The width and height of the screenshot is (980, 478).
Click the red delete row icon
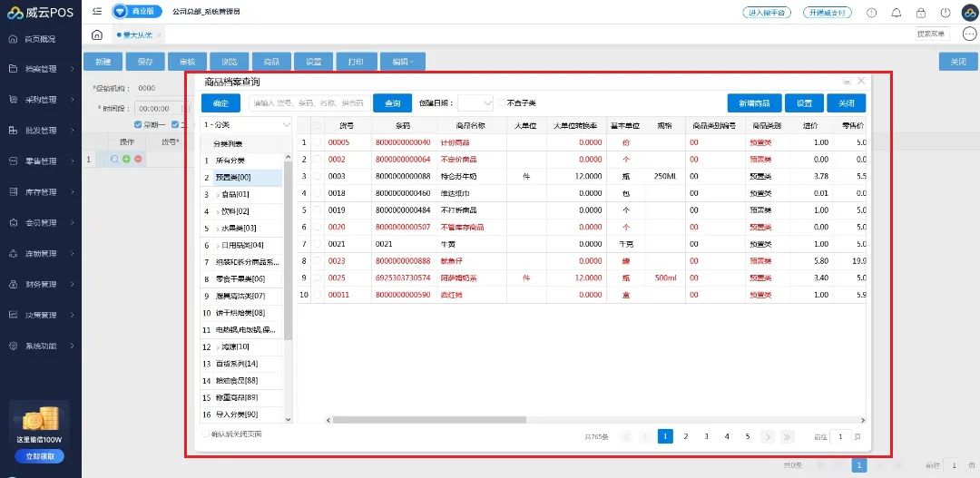[x=138, y=159]
